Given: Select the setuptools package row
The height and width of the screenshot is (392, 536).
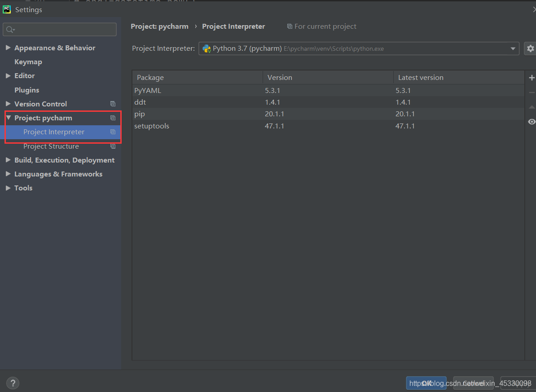Looking at the screenshot, I should 328,126.
